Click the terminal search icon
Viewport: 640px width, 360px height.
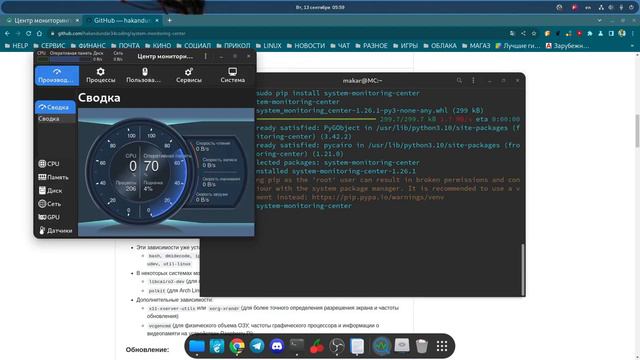click(460, 81)
